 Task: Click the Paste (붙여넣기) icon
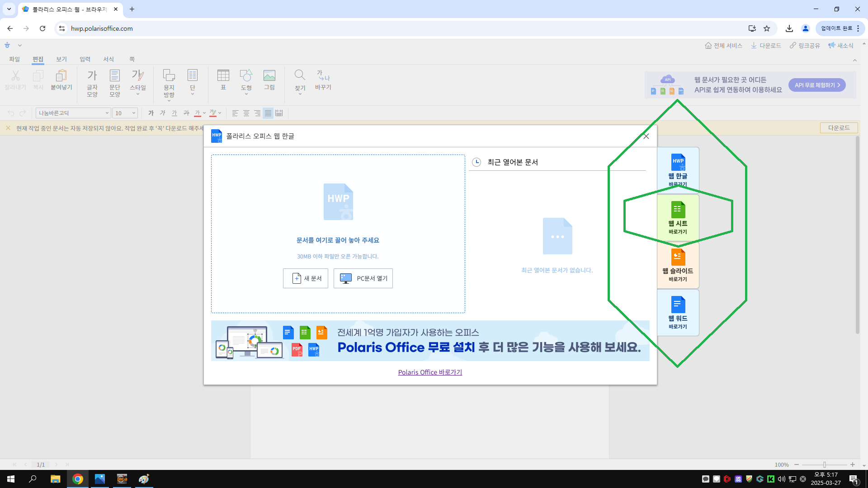tap(61, 80)
